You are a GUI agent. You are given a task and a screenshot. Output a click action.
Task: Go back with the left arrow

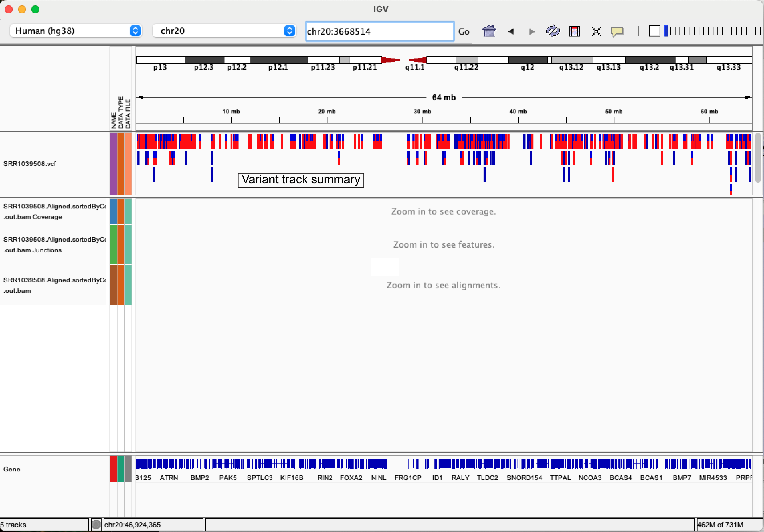511,31
